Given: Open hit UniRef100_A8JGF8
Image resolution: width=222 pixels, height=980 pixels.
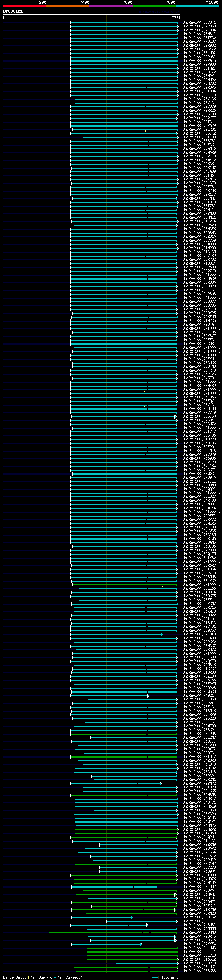Looking at the screenshot, I should (x=199, y=183).
